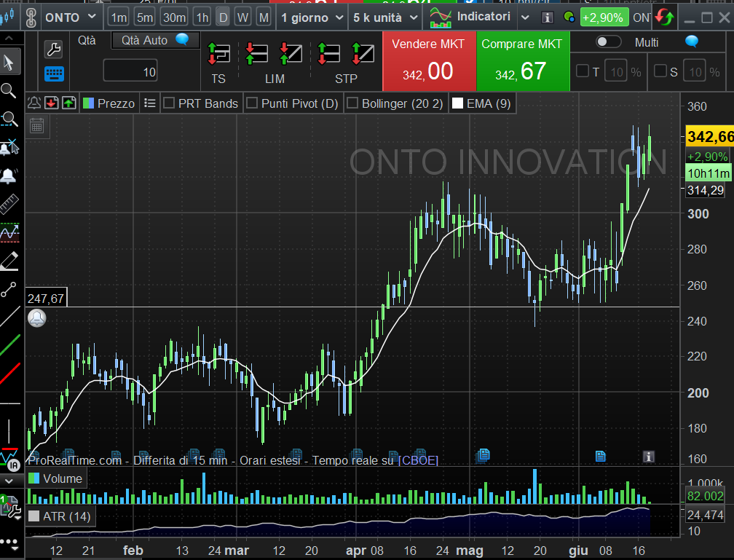Switch to 1h timeframe

(x=202, y=17)
